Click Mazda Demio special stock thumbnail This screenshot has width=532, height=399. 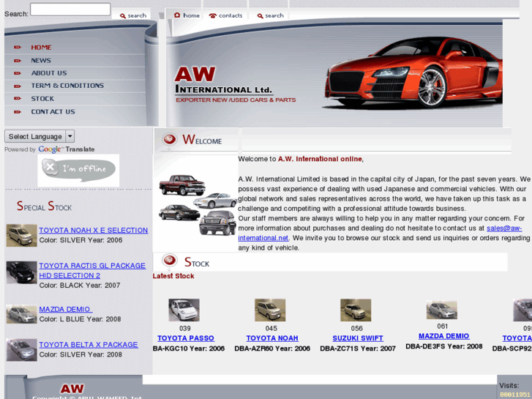(22, 315)
